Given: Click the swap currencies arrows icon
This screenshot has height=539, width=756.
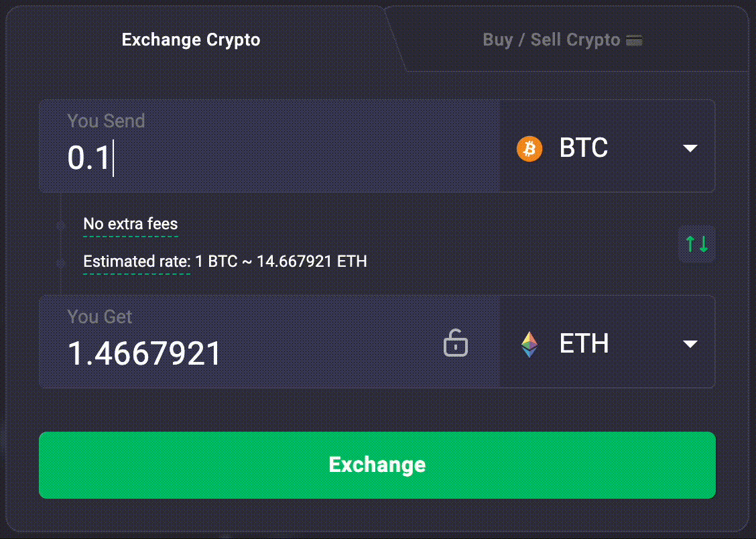Looking at the screenshot, I should [x=697, y=244].
